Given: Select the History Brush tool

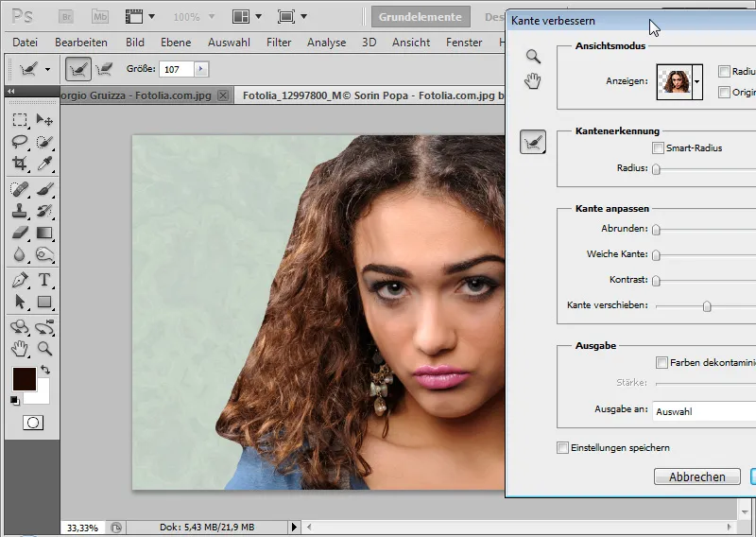Looking at the screenshot, I should [44, 211].
